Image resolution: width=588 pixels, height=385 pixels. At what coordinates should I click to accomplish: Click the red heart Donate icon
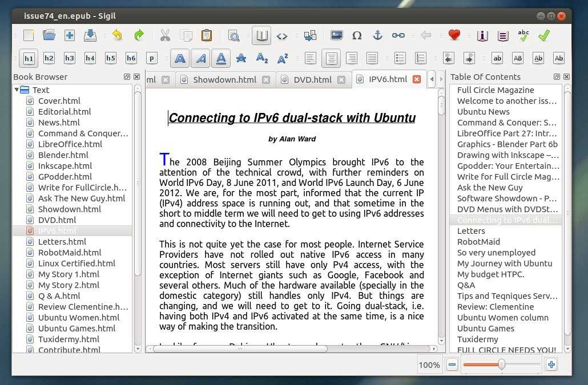[x=454, y=35]
